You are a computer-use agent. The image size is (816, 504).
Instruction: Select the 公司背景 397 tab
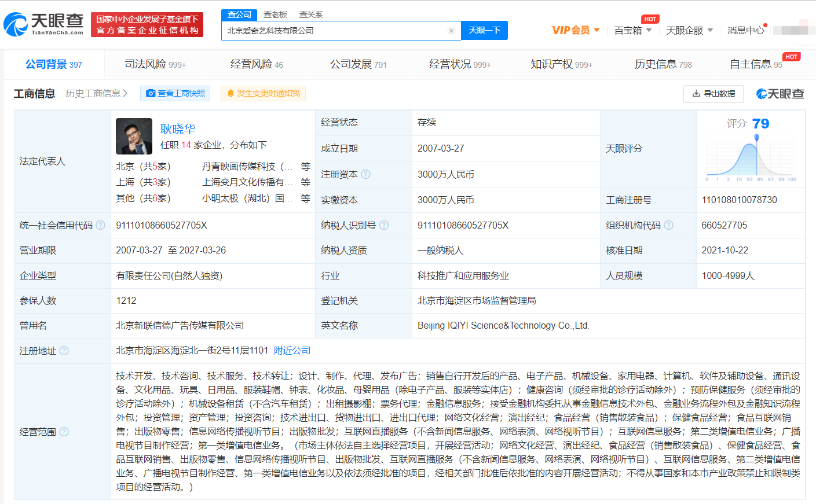click(54, 64)
